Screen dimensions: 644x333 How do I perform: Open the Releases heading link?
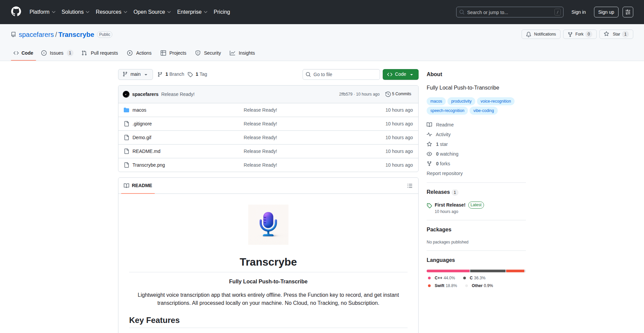[x=438, y=192]
